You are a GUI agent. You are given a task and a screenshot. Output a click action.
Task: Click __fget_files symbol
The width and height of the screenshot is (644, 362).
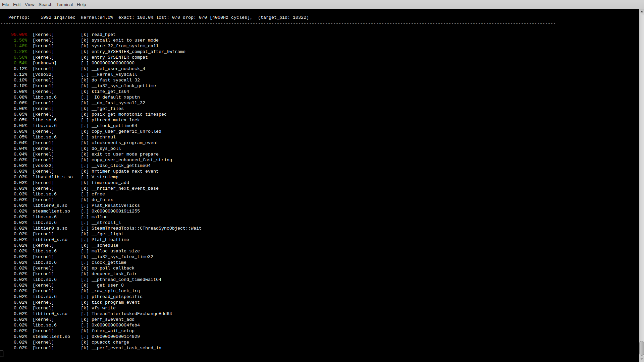[107, 109]
